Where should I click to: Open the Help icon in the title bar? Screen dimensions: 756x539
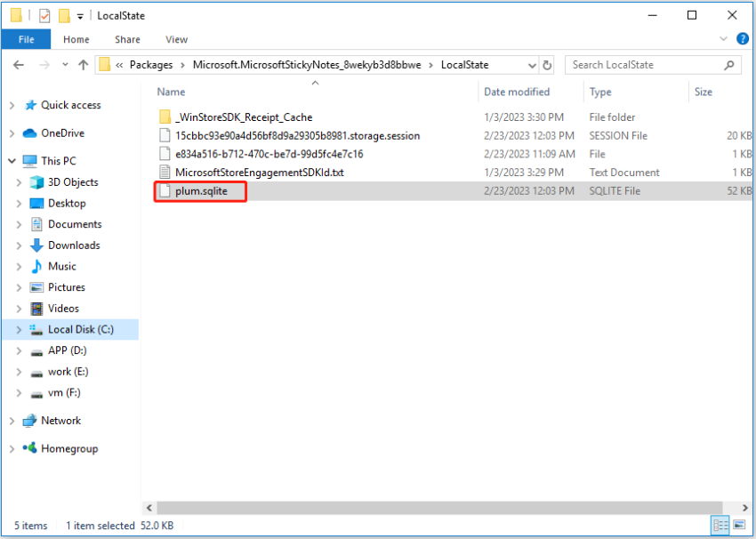click(743, 38)
